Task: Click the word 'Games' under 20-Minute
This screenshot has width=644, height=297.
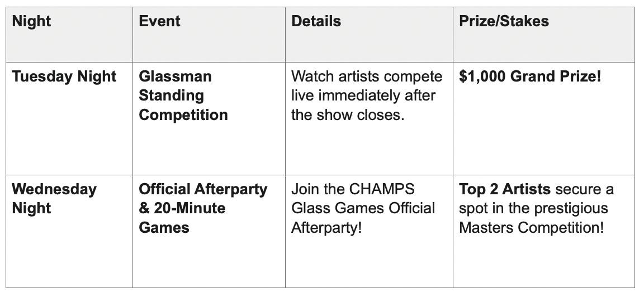Action: coord(164,228)
